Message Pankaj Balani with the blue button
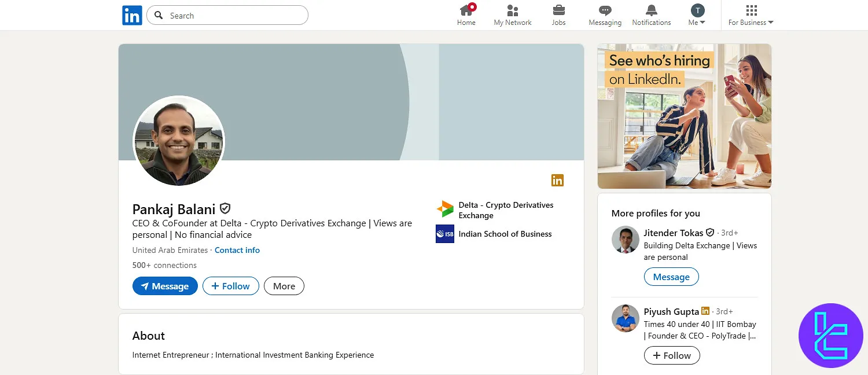 click(165, 286)
